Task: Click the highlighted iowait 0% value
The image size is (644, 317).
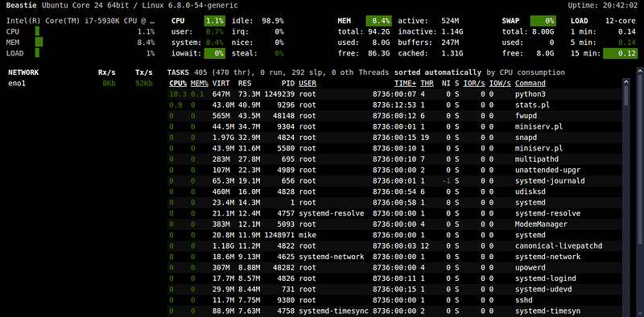Action: [x=214, y=53]
